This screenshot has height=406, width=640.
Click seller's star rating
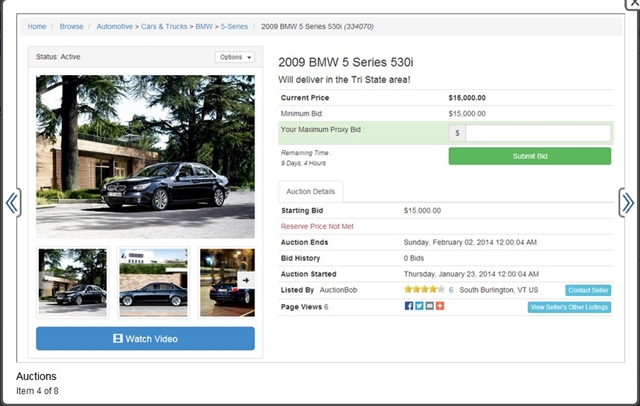(x=424, y=289)
